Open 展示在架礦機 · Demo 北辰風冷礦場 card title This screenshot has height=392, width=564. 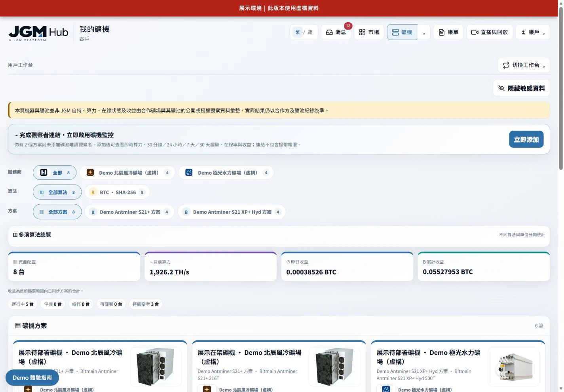(249, 357)
